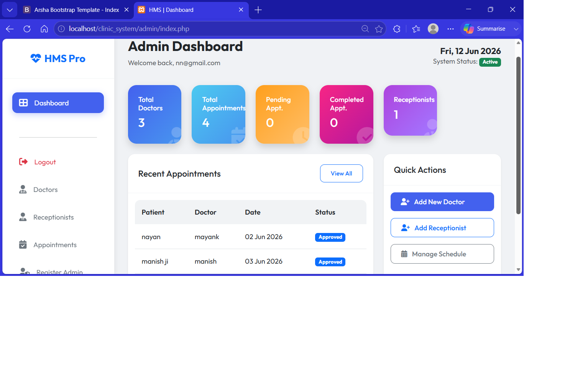
Task: Expand the Summarise dropdown chevron
Action: (x=516, y=29)
